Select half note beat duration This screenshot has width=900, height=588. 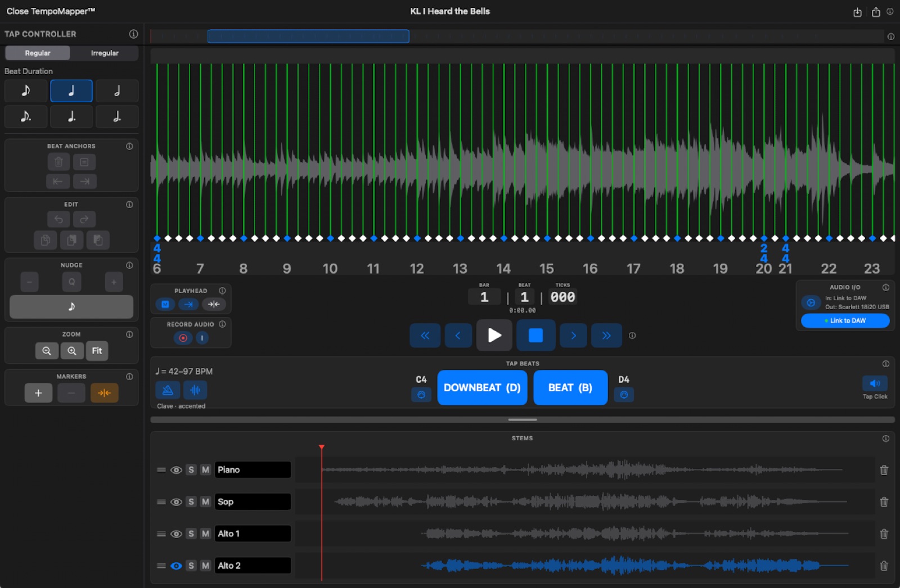pyautogui.click(x=117, y=91)
